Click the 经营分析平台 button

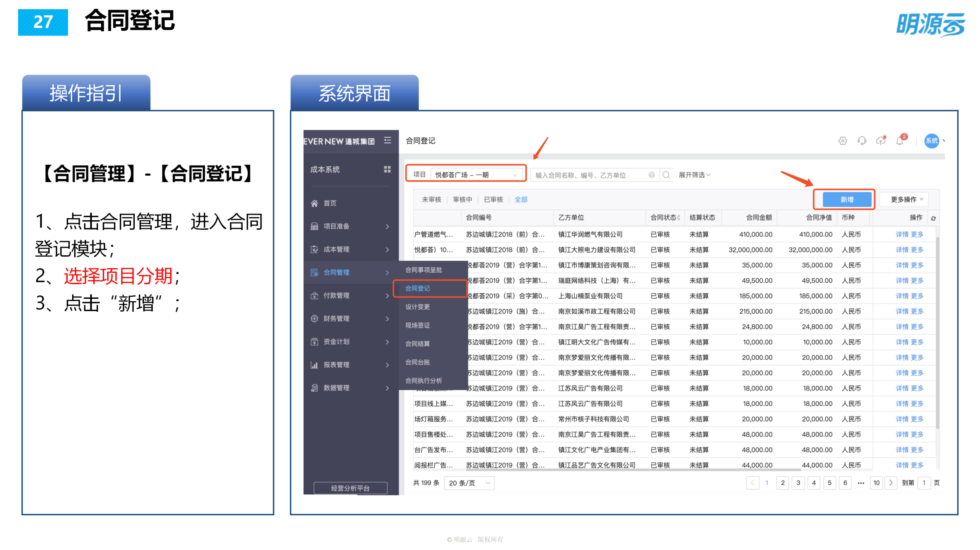tap(350, 487)
